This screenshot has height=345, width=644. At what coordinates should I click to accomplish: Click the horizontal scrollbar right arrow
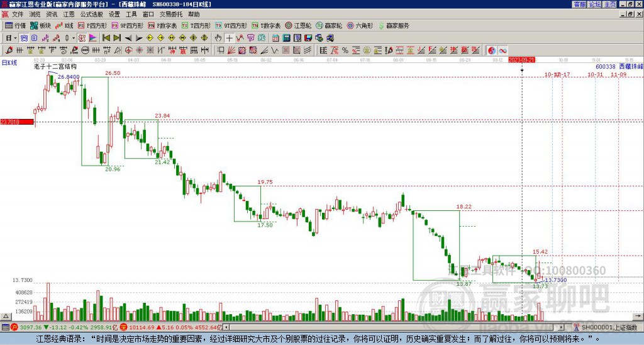tap(561, 327)
